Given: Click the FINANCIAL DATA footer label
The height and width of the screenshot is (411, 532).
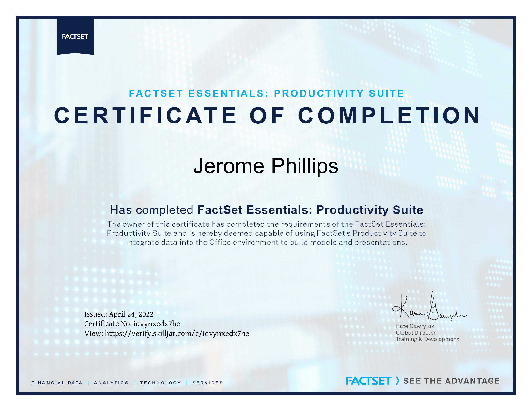Looking at the screenshot, I should coord(57,383).
